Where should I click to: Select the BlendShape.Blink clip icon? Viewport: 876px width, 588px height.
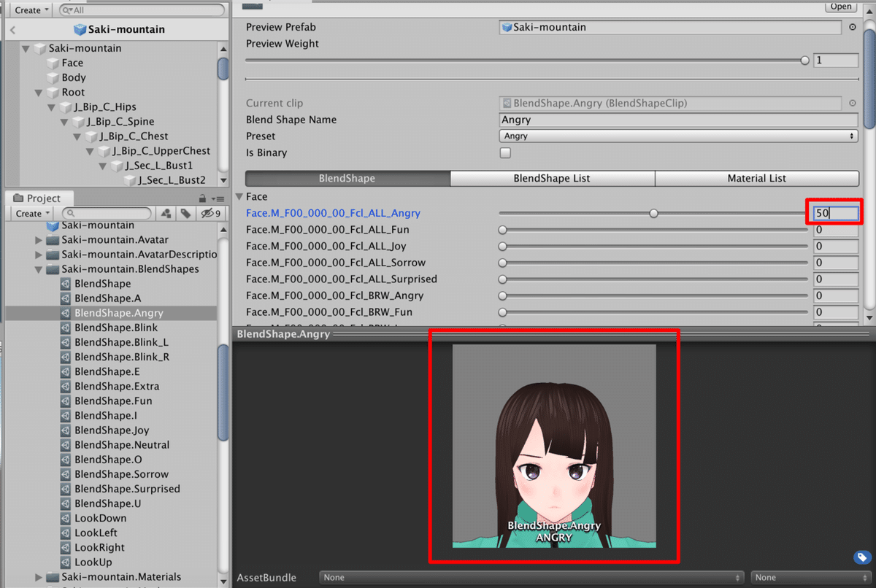tap(66, 328)
